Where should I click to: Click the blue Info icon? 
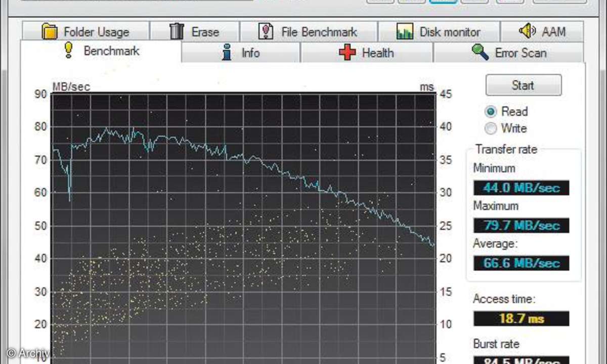pyautogui.click(x=228, y=53)
